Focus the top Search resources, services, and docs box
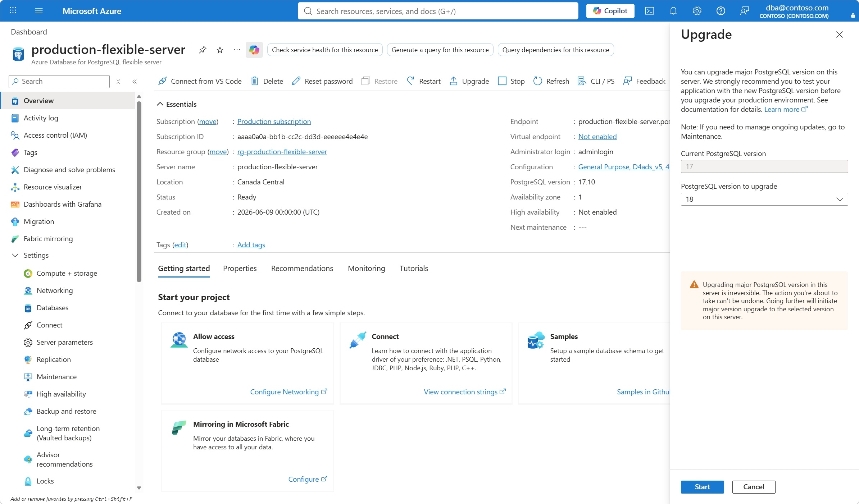The image size is (859, 504). click(x=438, y=11)
